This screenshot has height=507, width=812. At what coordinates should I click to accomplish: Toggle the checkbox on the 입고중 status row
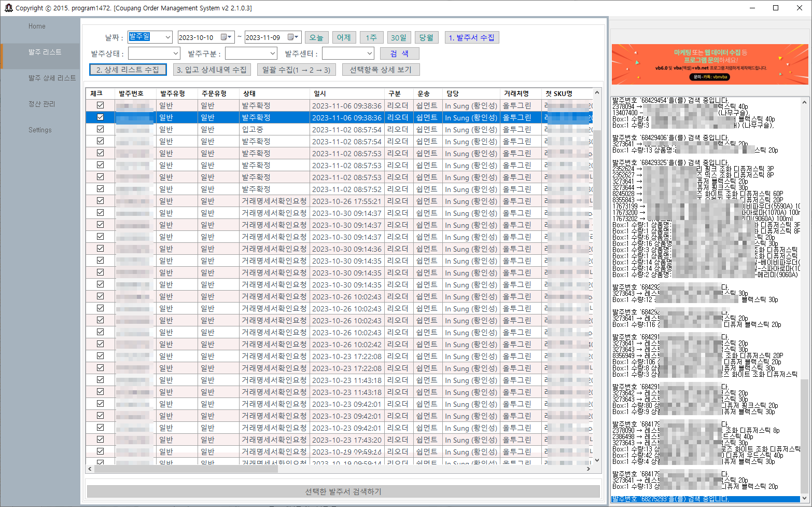click(99, 129)
